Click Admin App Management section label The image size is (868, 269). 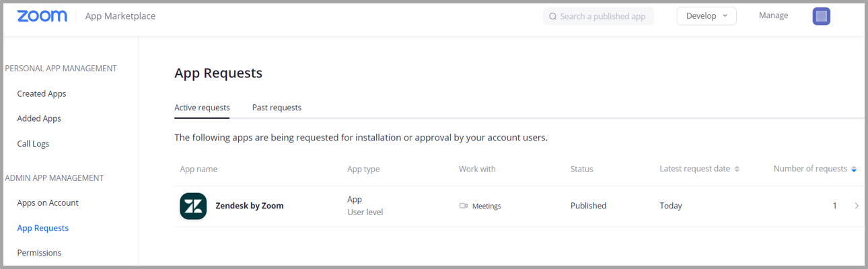click(x=55, y=178)
